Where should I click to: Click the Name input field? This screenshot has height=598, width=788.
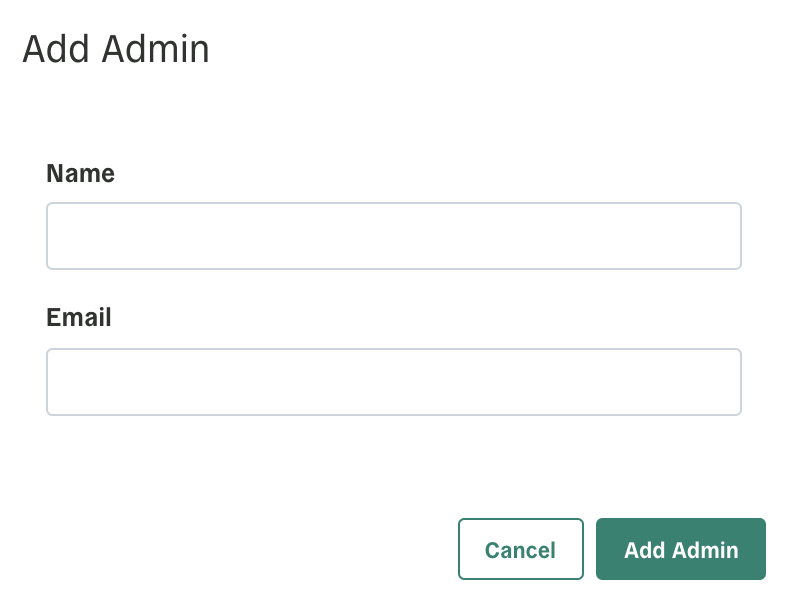[x=393, y=236]
